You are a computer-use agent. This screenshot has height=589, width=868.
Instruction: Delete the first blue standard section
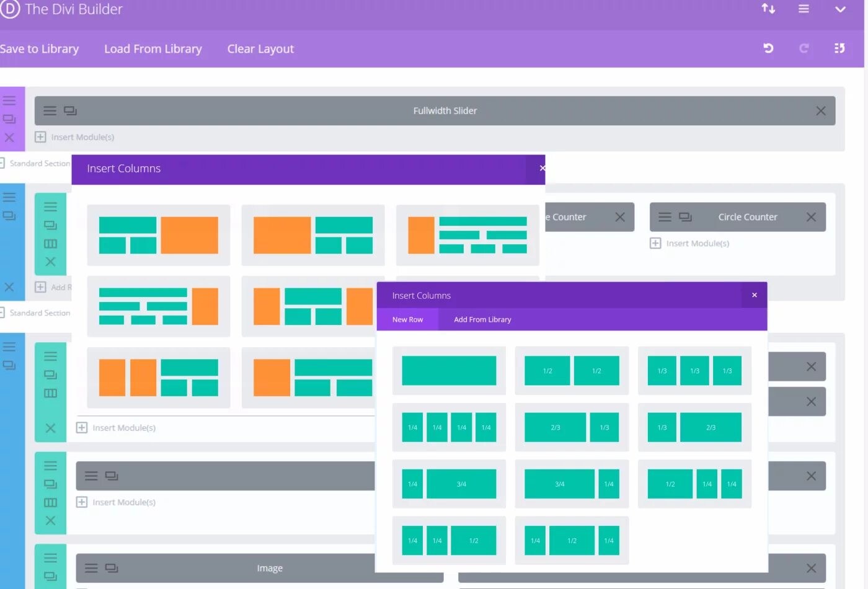[x=9, y=287]
